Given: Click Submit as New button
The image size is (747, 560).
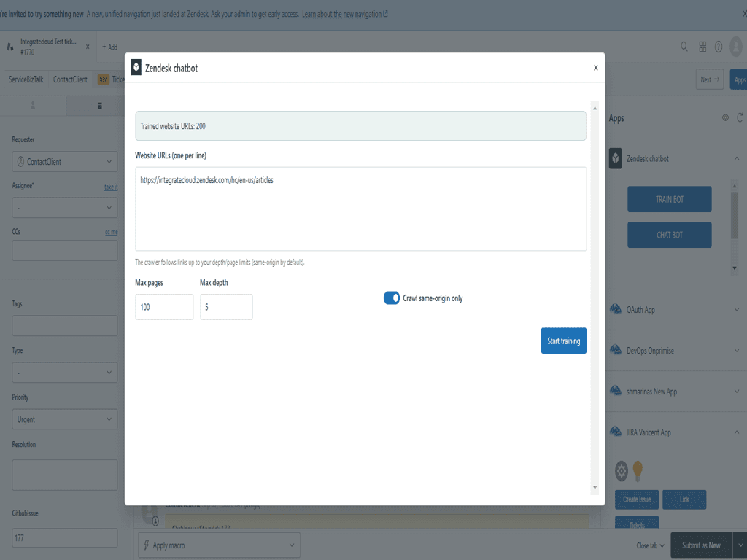Looking at the screenshot, I should tap(701, 545).
